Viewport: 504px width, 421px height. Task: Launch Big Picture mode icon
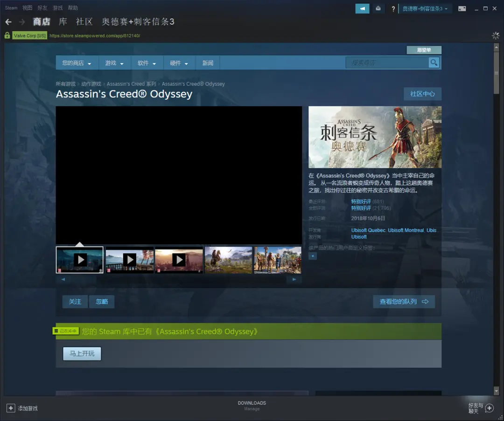coord(462,9)
